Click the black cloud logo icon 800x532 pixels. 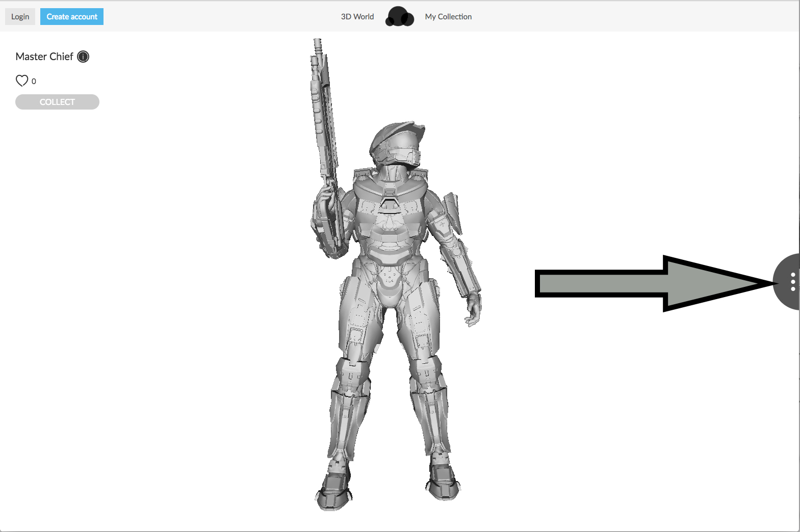click(399, 17)
